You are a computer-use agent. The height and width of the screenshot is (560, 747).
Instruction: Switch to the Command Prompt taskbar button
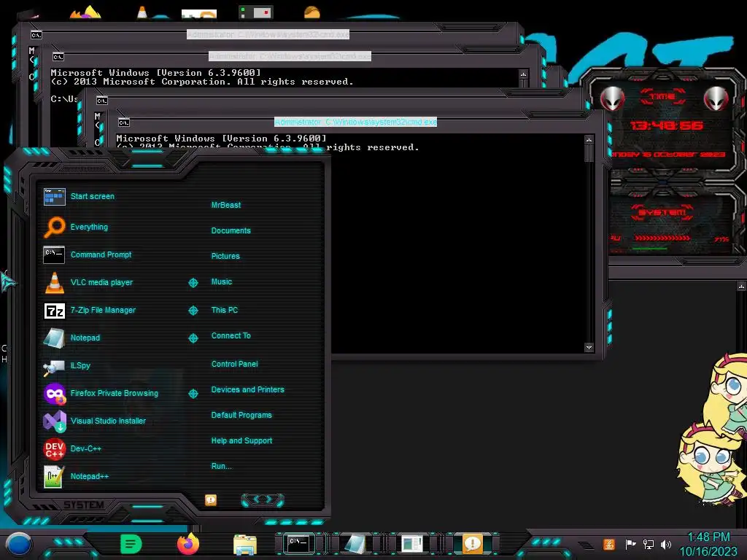298,544
